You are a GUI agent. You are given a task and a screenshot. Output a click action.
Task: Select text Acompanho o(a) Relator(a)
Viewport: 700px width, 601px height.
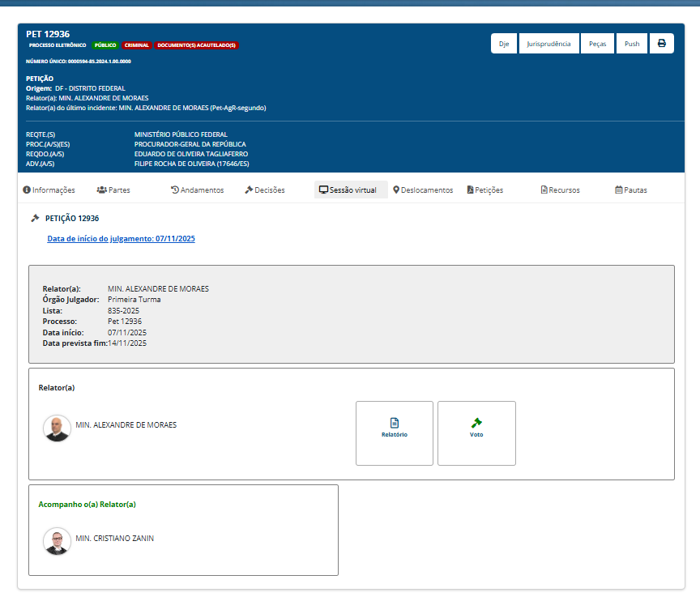87,504
